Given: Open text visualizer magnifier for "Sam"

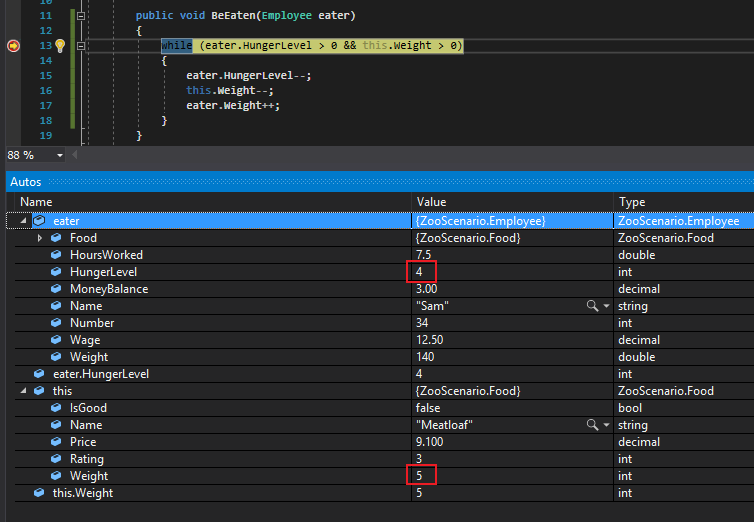Looking at the screenshot, I should 592,306.
